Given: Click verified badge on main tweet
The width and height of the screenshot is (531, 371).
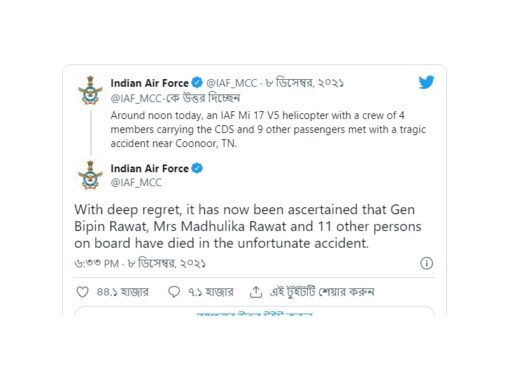Looking at the screenshot, I should click(x=197, y=168).
